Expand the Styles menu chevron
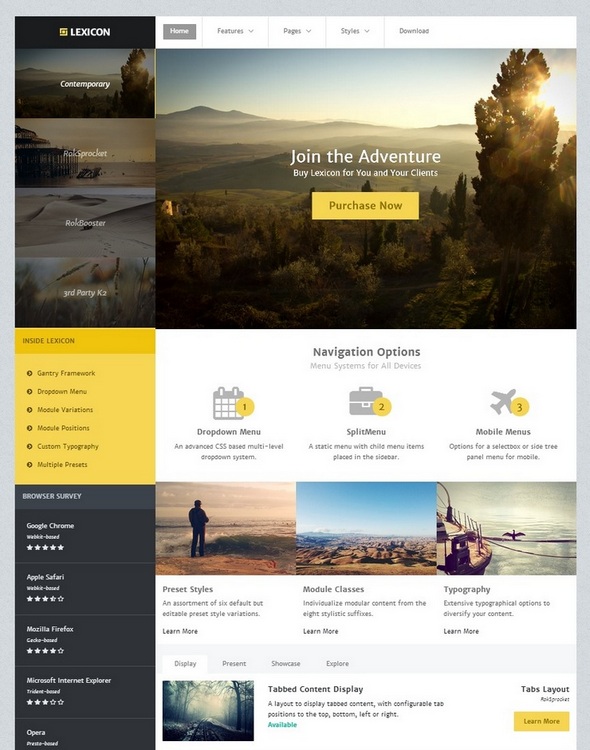This screenshot has width=590, height=750. [367, 31]
